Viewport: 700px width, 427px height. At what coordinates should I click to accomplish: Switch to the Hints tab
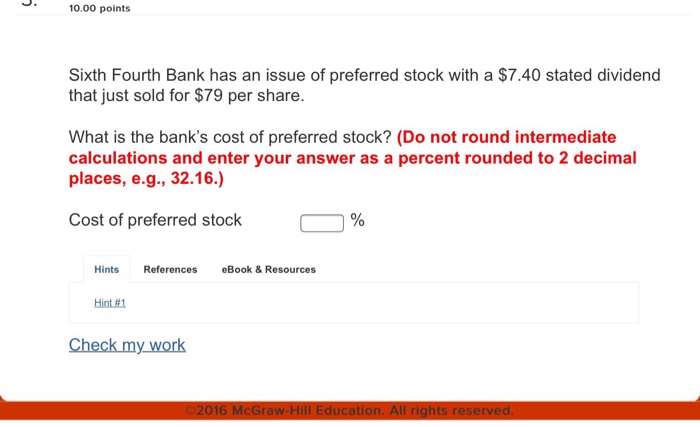click(106, 269)
